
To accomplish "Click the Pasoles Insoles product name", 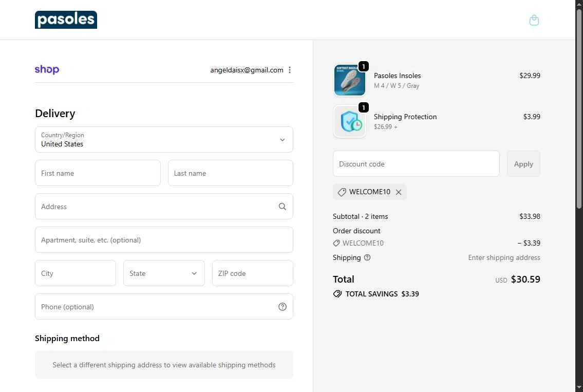I will click(x=397, y=76).
